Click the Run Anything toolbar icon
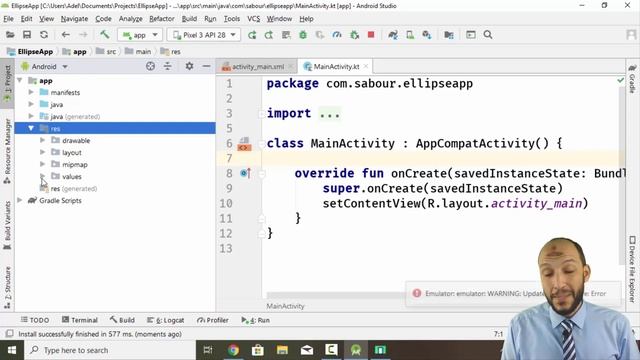The height and width of the screenshot is (360, 640). (x=471, y=35)
